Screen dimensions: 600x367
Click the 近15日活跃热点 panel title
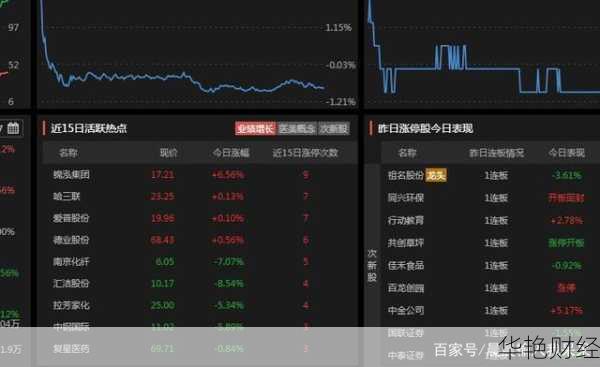(x=89, y=128)
